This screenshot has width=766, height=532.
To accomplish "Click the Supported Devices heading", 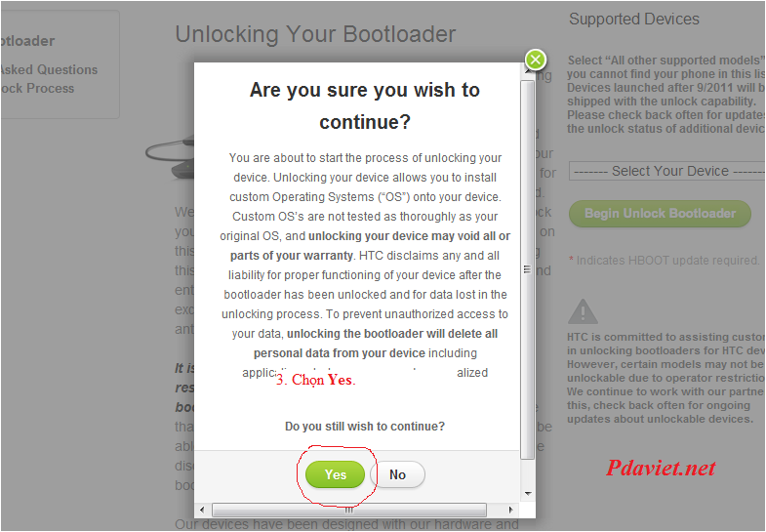I will (x=634, y=20).
